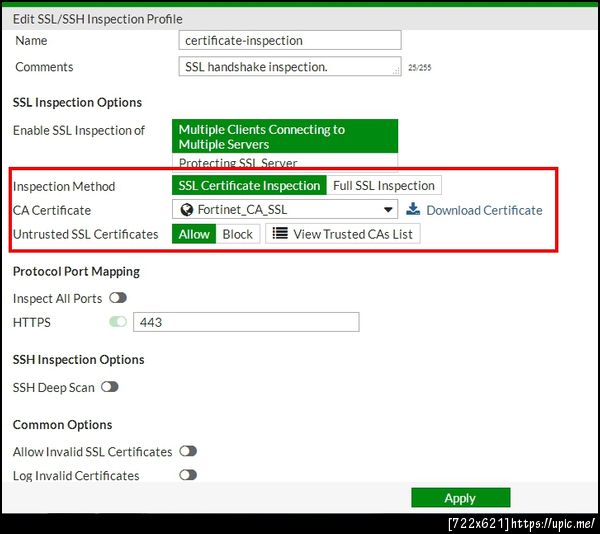Select SSL Certificate Inspection method
Screen dimensions: 600x534
249,186
